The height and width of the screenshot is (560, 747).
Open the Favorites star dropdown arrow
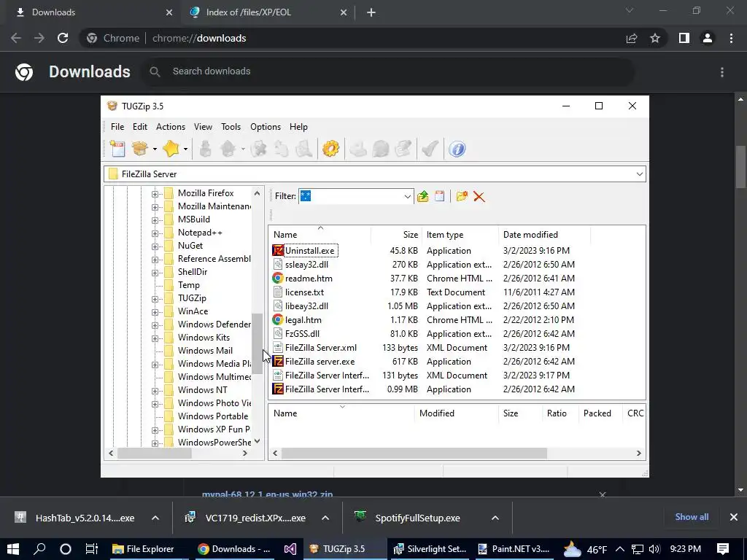coord(185,149)
